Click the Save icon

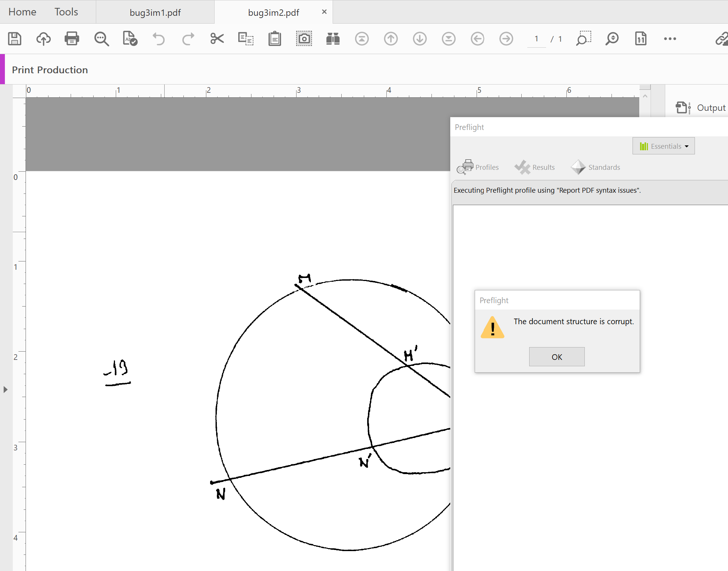(x=15, y=39)
